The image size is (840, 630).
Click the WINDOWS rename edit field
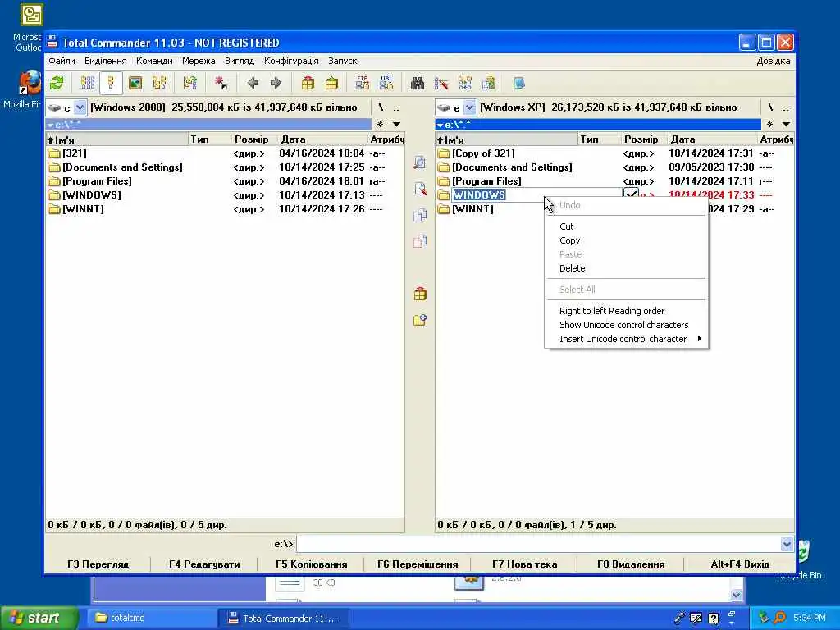tap(536, 195)
